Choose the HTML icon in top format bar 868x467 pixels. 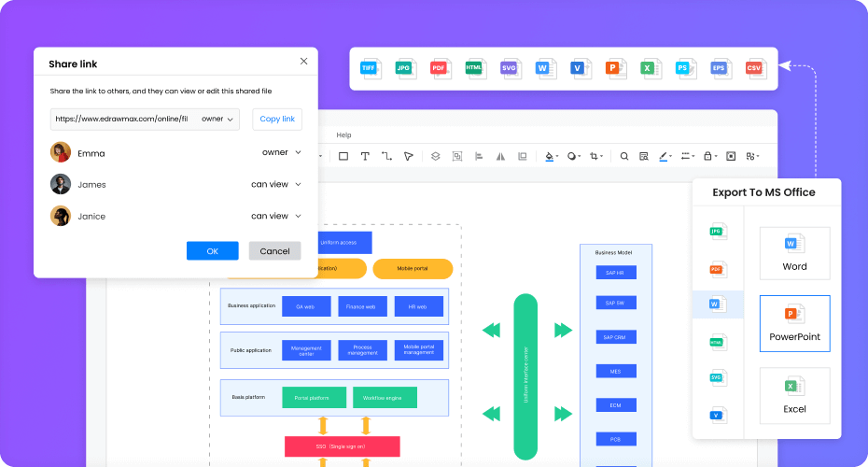tap(475, 69)
